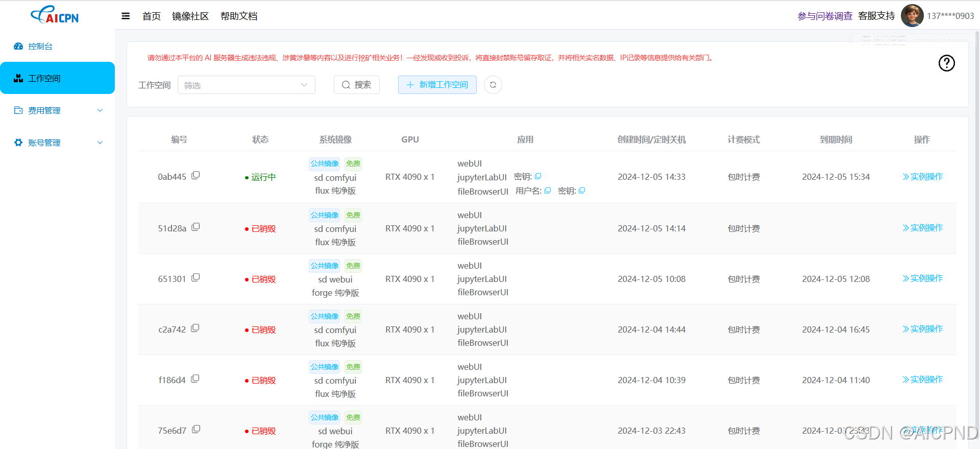Copy the jupyterLabUI key for 0ab445

(538, 176)
